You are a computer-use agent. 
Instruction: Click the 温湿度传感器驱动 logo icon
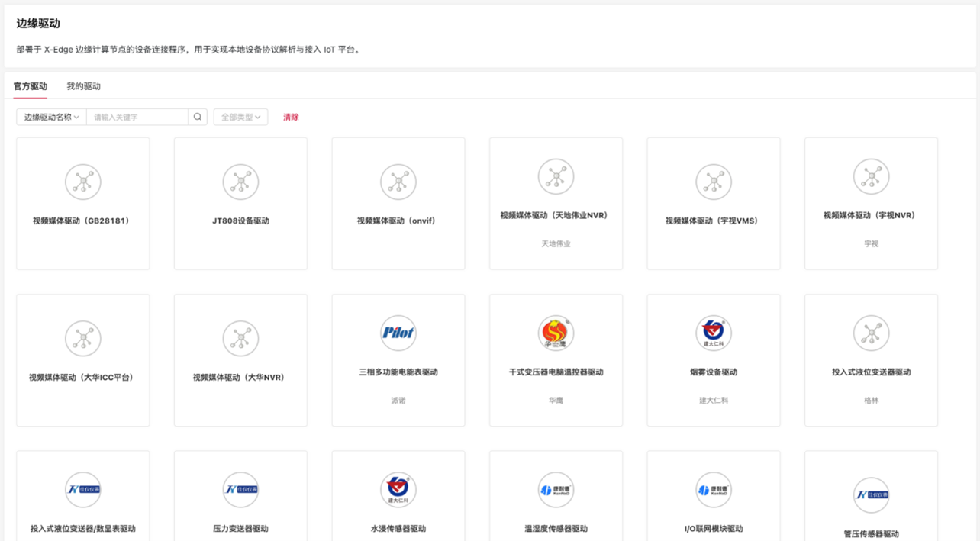pyautogui.click(x=556, y=490)
